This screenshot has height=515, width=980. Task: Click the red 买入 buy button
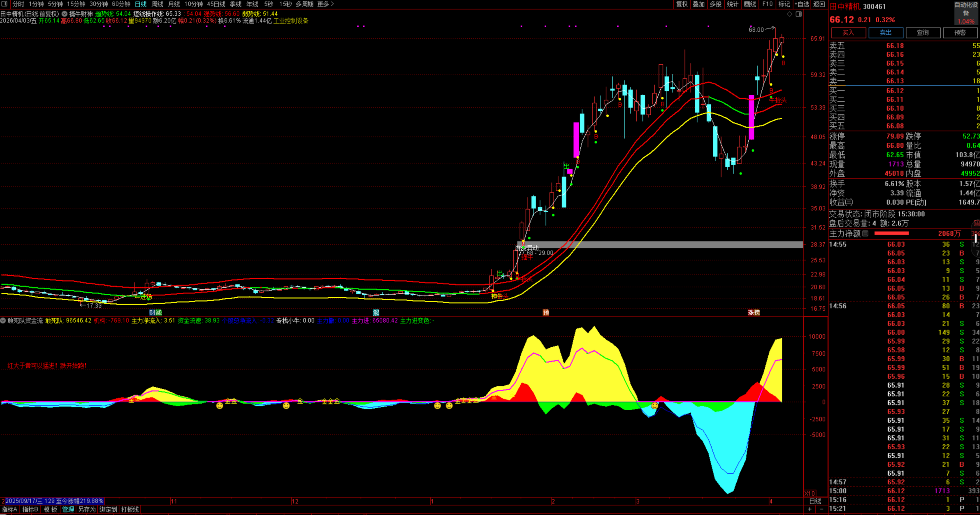pos(848,33)
